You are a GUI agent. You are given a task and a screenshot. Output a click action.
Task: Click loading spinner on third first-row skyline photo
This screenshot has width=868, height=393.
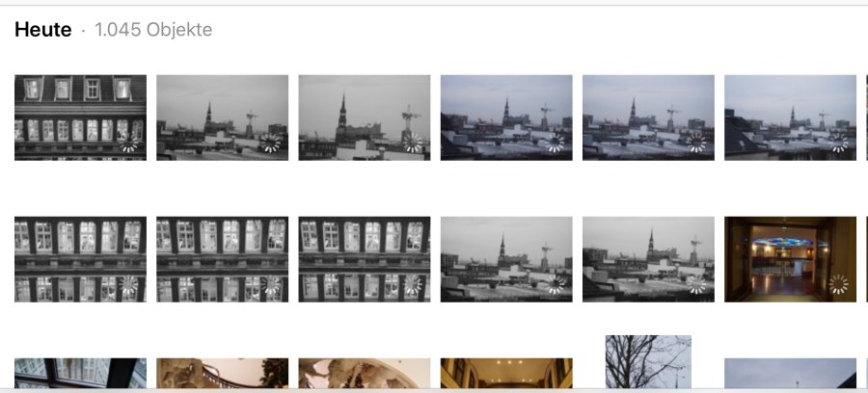click(413, 143)
